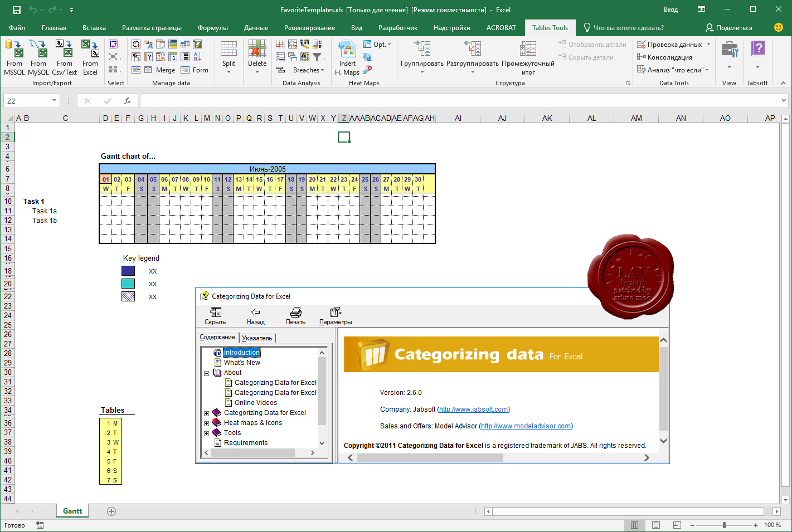The width and height of the screenshot is (792, 532).
Task: Open the Анализ "что если" dropdown
Action: (x=673, y=70)
